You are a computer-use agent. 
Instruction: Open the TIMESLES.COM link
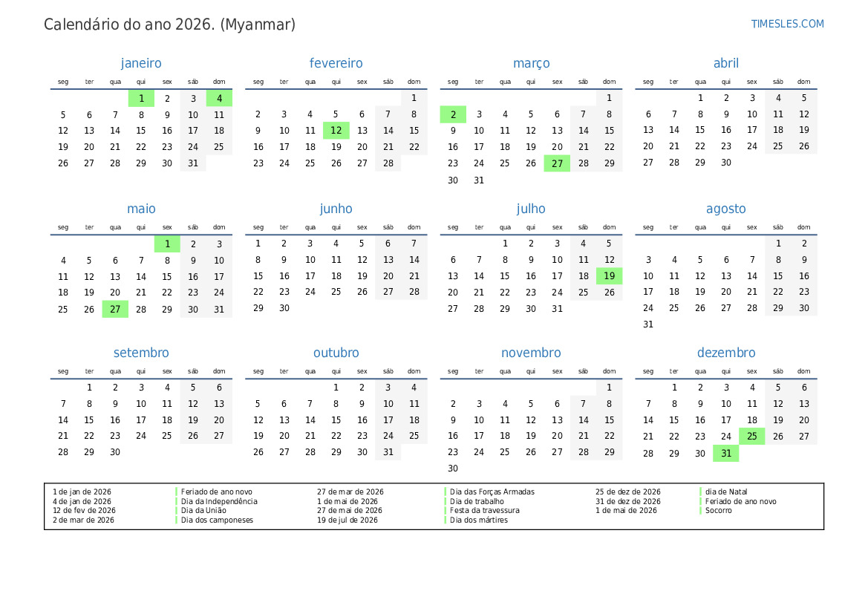point(787,24)
